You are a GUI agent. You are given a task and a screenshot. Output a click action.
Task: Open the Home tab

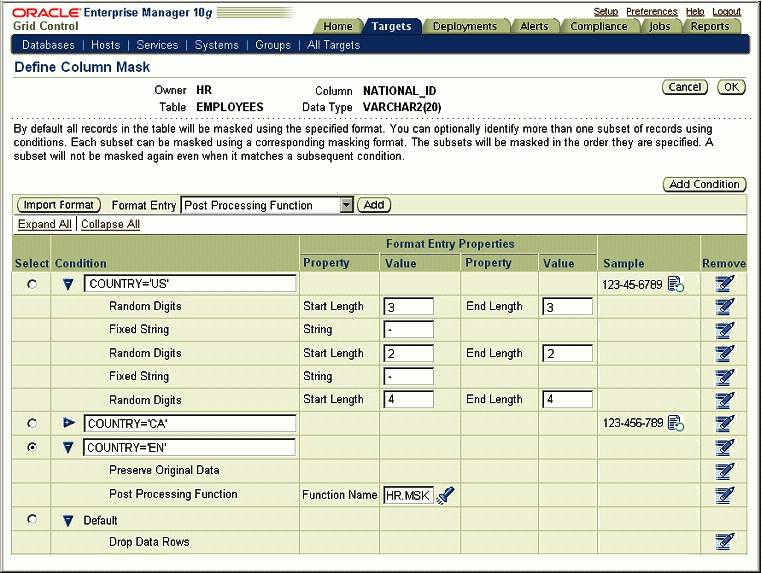(x=338, y=26)
